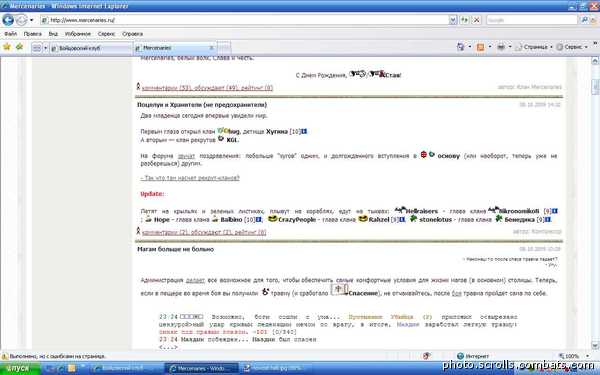Click the KGL clan badge icon

point(221,139)
